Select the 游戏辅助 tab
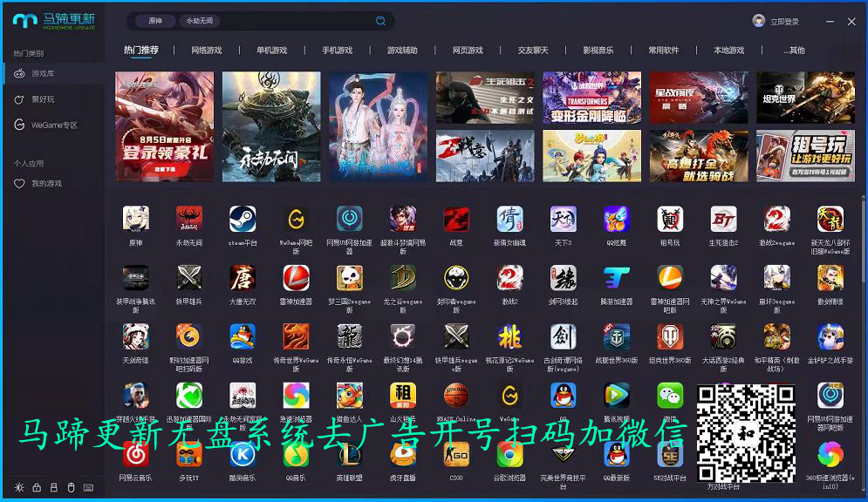Image resolution: width=868 pixels, height=502 pixels. click(x=402, y=51)
